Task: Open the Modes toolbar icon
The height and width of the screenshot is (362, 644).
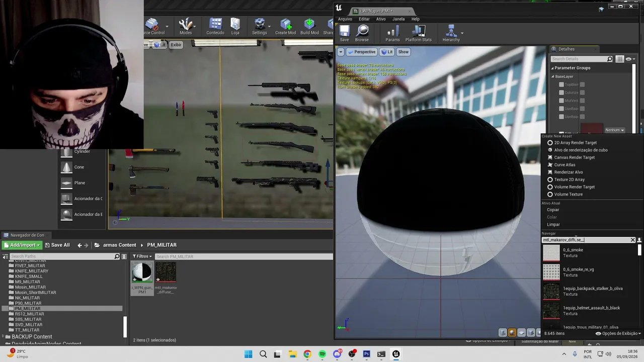Action: (186, 27)
